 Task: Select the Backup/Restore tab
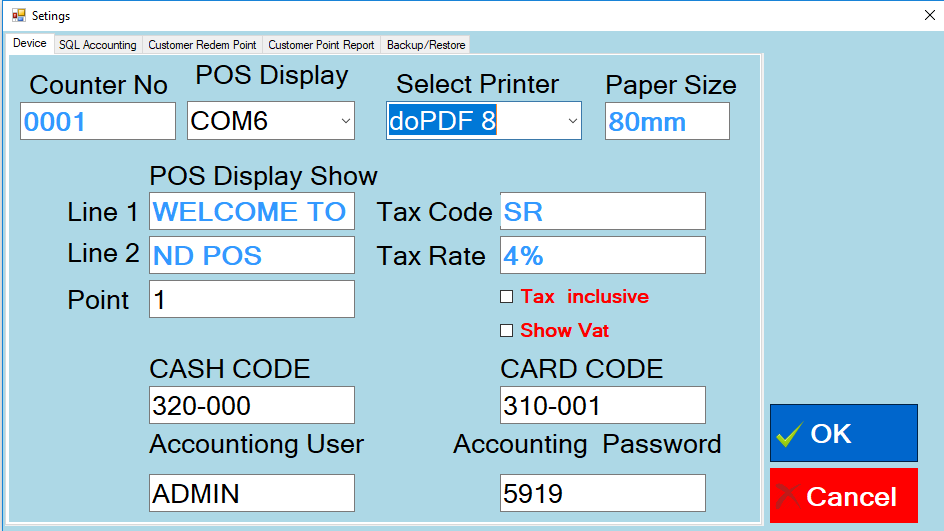coord(426,45)
